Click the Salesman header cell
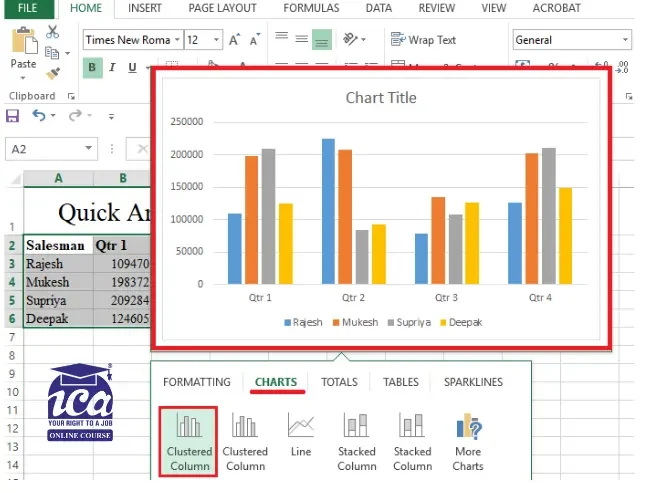The width and height of the screenshot is (657, 493). pos(58,245)
